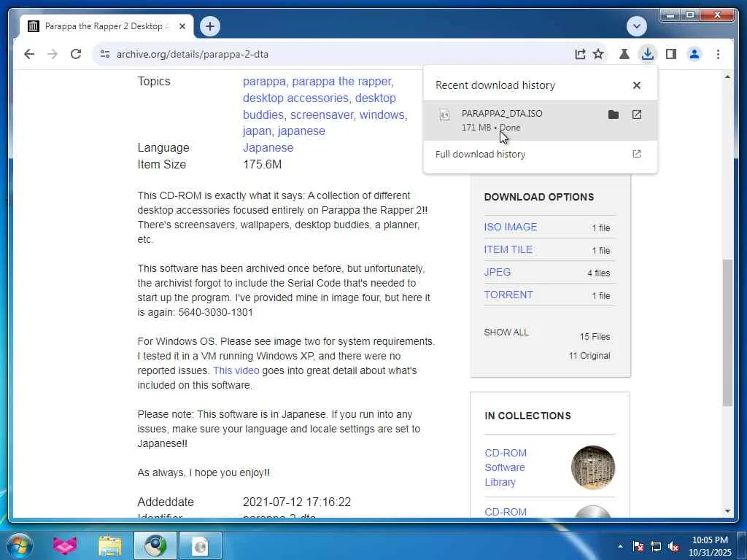Click the muted volume tray icon
The width and height of the screenshot is (747, 560).
(x=673, y=546)
